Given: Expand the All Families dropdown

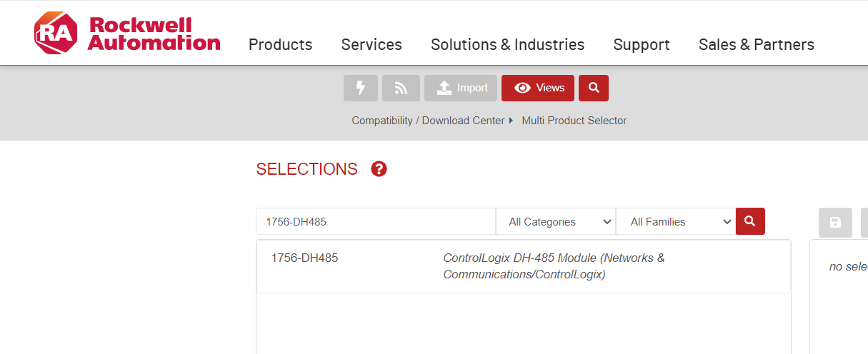Looking at the screenshot, I should pos(675,222).
